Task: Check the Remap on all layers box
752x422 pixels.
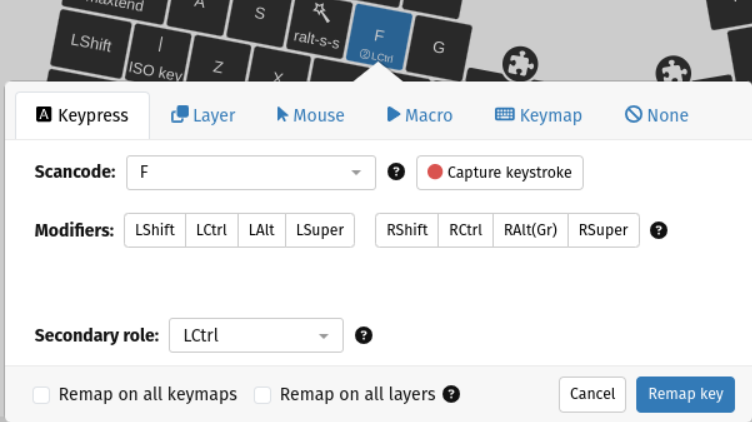Action: 263,395
